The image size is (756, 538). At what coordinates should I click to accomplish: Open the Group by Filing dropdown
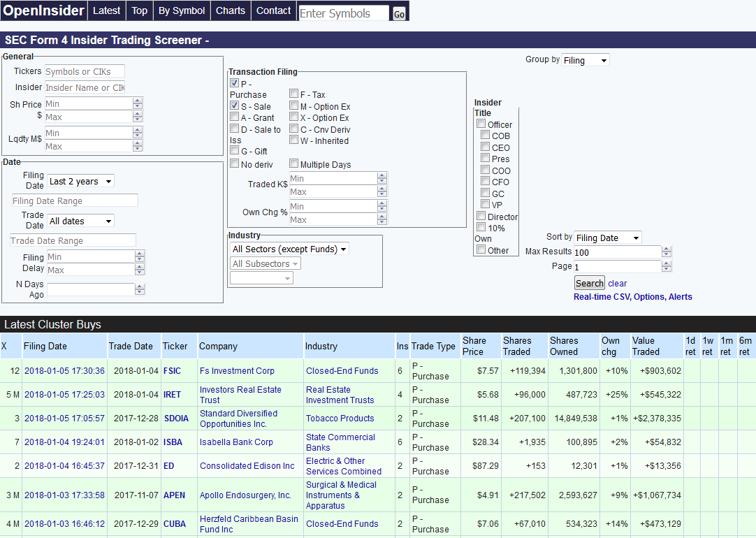click(586, 60)
